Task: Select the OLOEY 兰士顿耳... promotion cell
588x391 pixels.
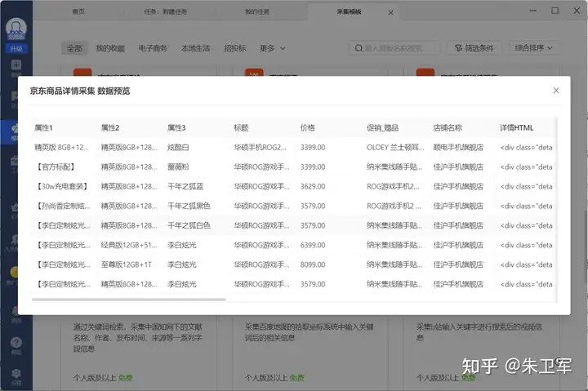Action: tap(395, 147)
